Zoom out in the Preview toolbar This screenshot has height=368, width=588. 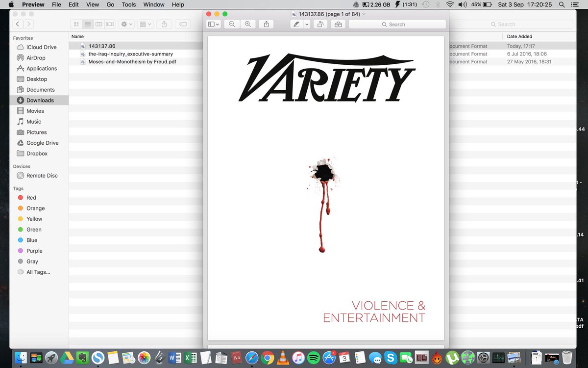[232, 24]
